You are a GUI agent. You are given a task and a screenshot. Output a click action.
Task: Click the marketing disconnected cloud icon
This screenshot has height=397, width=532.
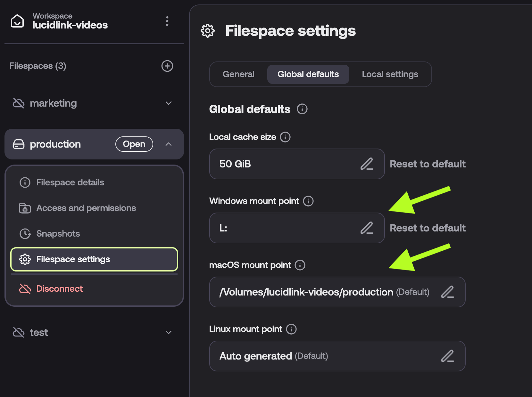(19, 103)
